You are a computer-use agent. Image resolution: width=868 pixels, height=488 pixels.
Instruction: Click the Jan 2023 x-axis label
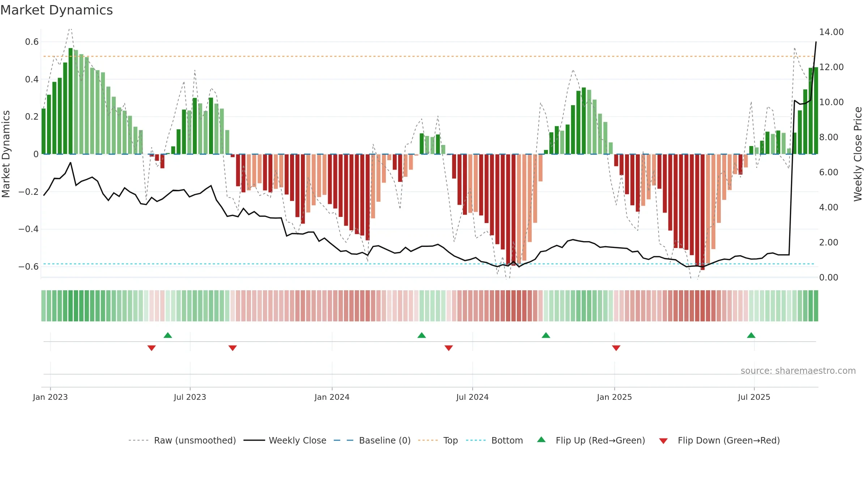pyautogui.click(x=50, y=397)
